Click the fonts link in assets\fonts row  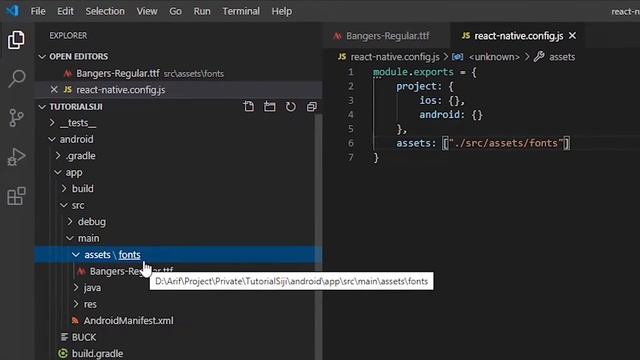tap(129, 255)
